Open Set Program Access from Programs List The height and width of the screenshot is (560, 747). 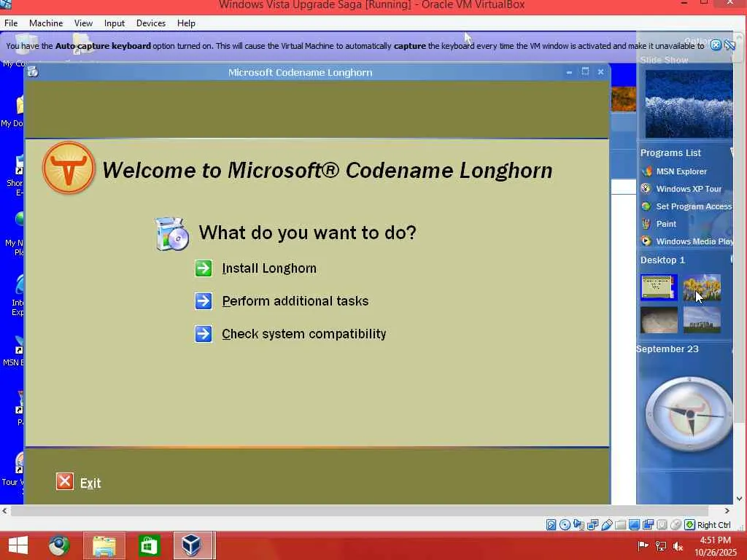point(694,206)
